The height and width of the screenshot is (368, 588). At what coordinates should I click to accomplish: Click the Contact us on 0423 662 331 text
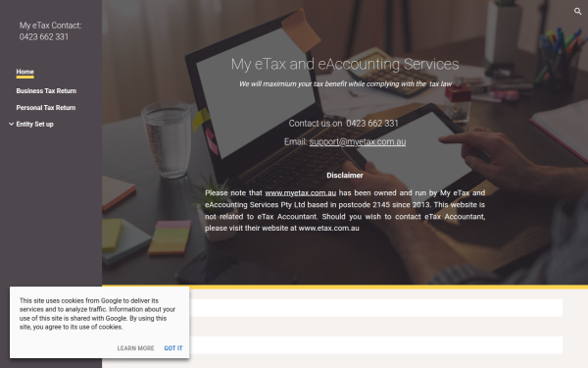(344, 124)
